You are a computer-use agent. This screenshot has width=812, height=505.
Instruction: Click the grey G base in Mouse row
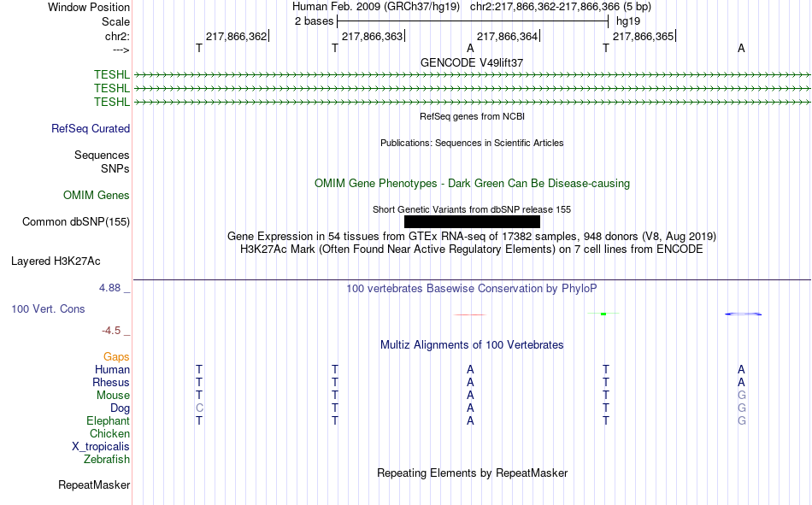coord(742,395)
